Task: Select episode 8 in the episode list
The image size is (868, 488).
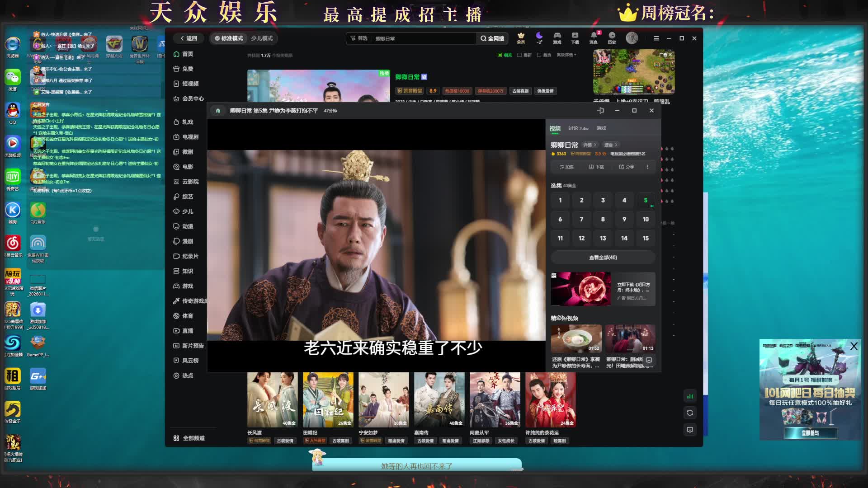Action: (603, 219)
